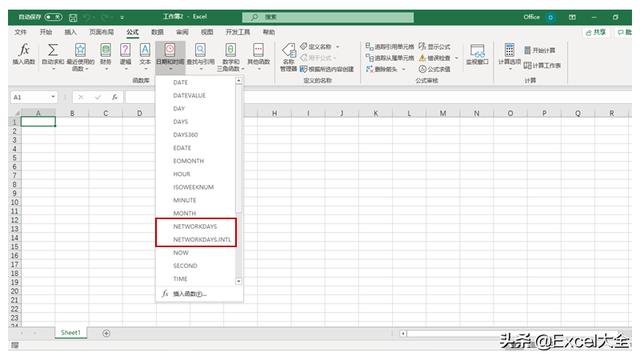Click the macro record icon in the status bar

pos(15,345)
